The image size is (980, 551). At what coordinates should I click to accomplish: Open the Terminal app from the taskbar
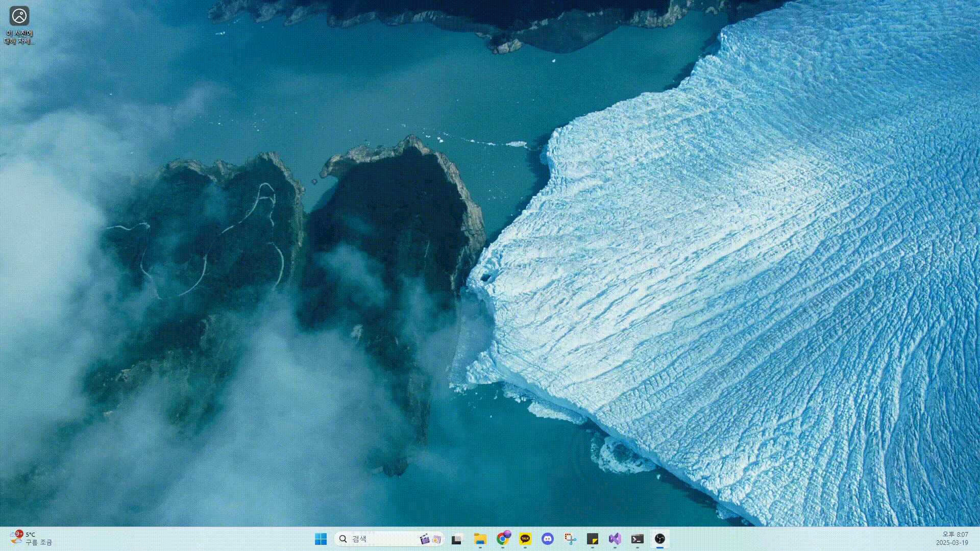[637, 539]
